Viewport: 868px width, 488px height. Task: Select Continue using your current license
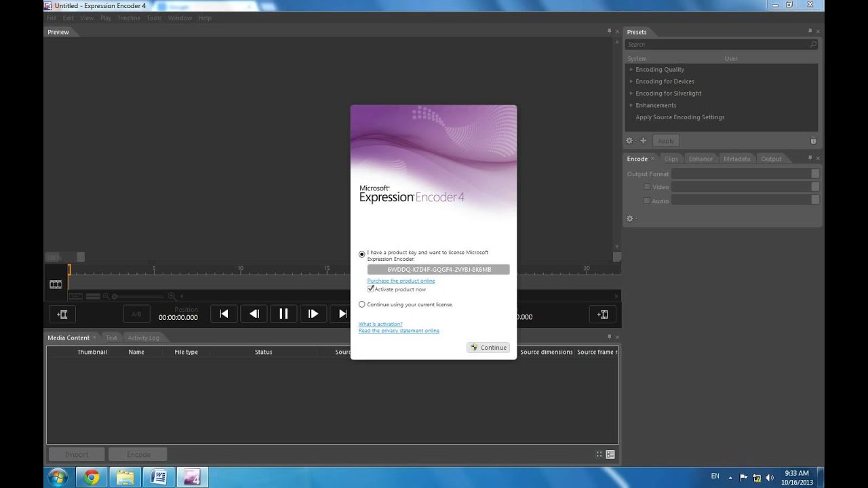click(361, 304)
